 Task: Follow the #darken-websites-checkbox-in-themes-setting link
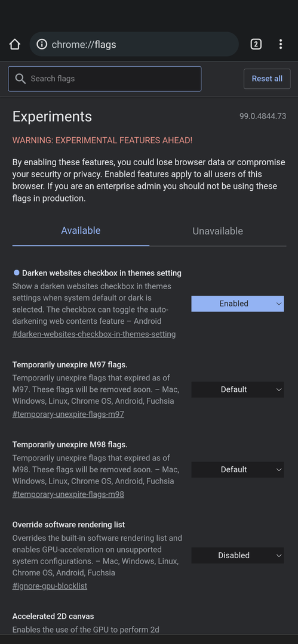click(94, 334)
